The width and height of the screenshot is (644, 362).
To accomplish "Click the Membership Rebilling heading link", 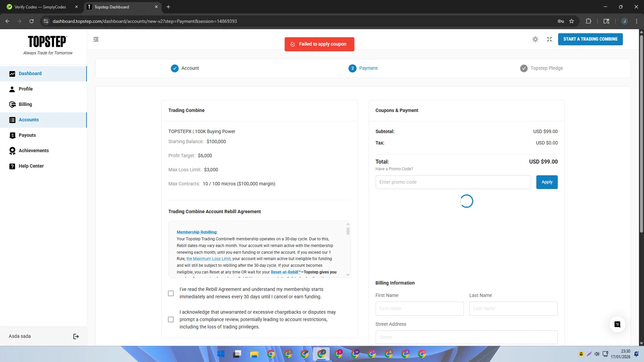I will 197,232.
